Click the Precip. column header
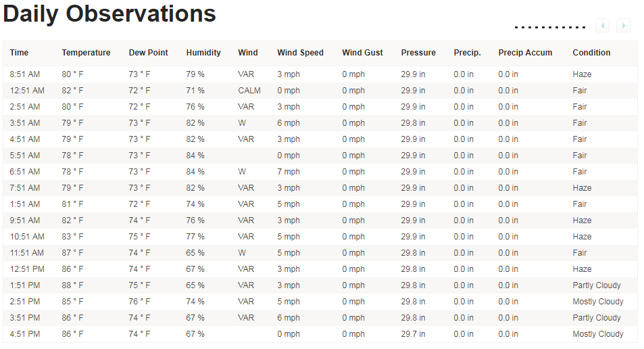 (x=467, y=53)
